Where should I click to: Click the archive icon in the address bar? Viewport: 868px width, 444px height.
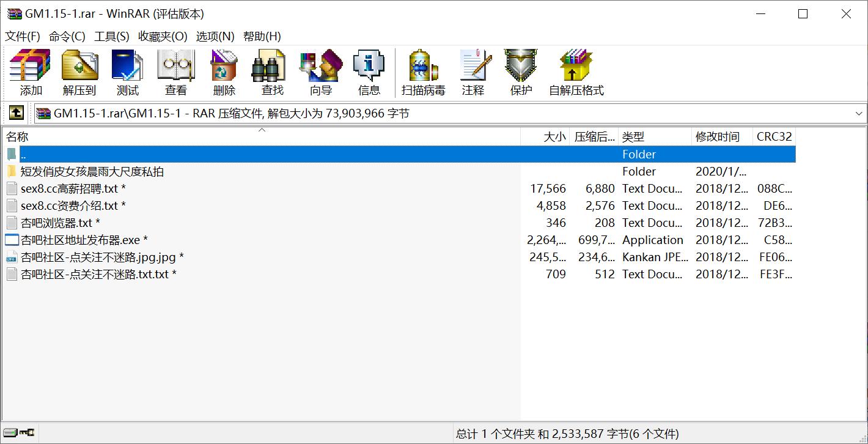tap(43, 113)
